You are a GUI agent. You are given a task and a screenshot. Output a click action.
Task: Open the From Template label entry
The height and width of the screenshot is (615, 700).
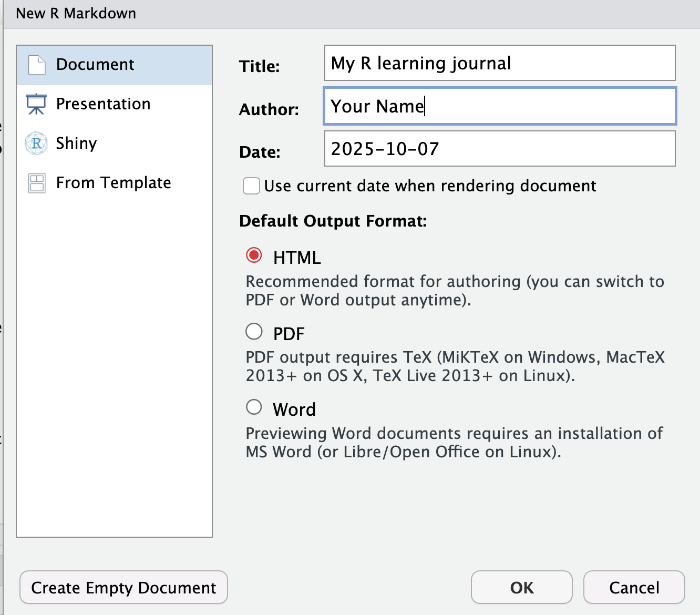(114, 183)
